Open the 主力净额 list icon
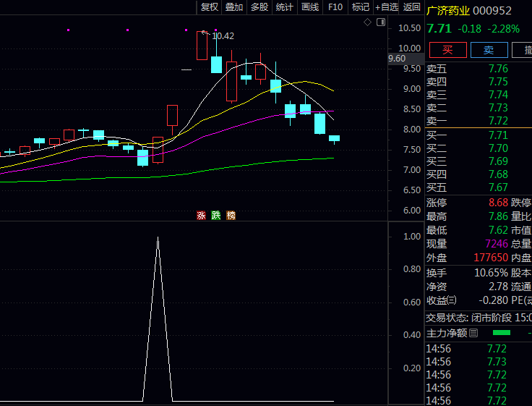Viewport: 532px width, 406px height. 473,333
